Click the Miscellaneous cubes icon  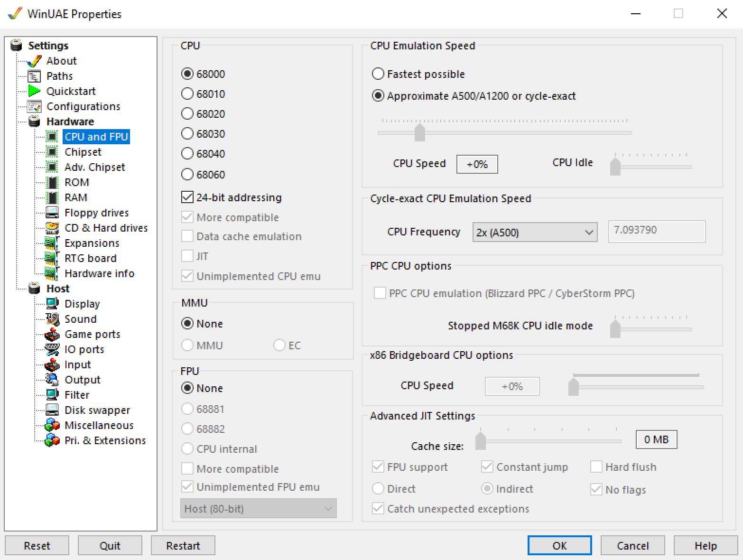(52, 425)
